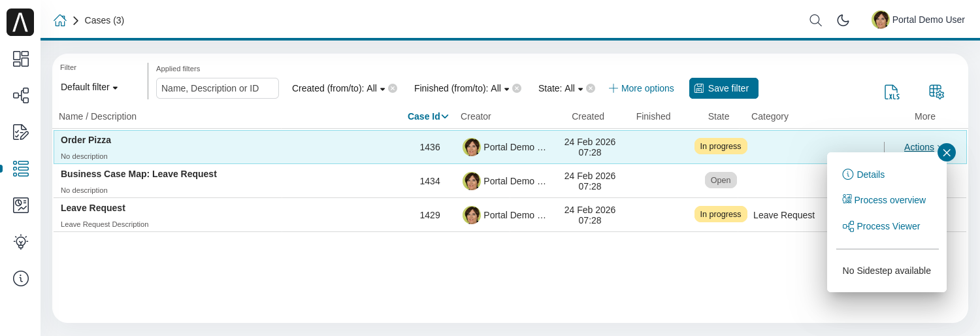This screenshot has width=980, height=336.
Task: Open table column configuration icon
Action: point(936,92)
